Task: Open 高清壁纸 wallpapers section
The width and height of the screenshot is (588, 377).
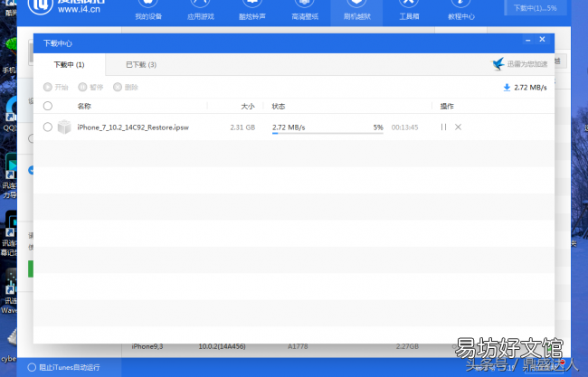Action: pos(305,11)
